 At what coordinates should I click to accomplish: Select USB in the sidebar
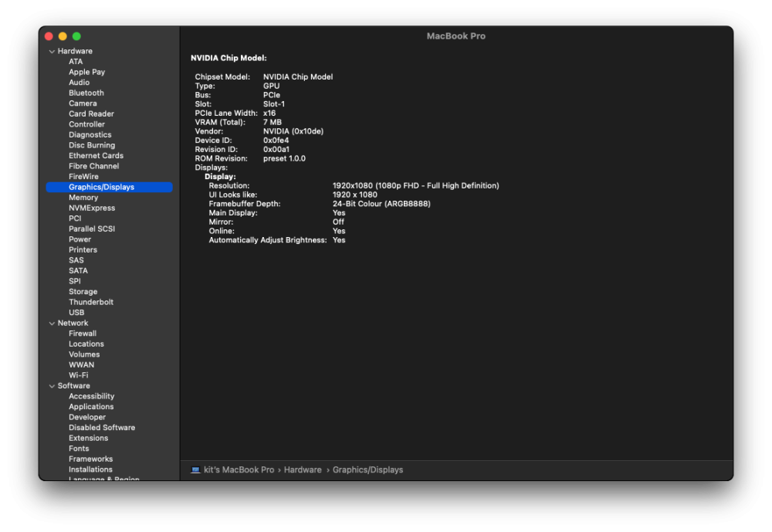coord(76,313)
